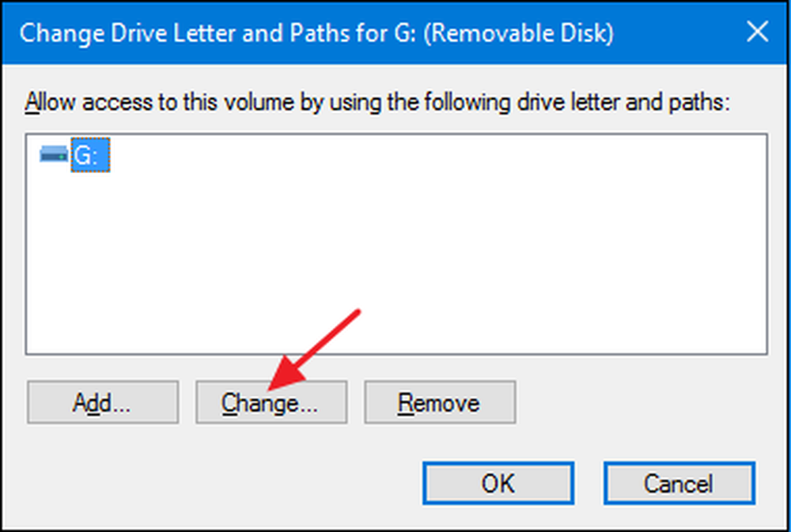Click the Change... button

point(271,402)
